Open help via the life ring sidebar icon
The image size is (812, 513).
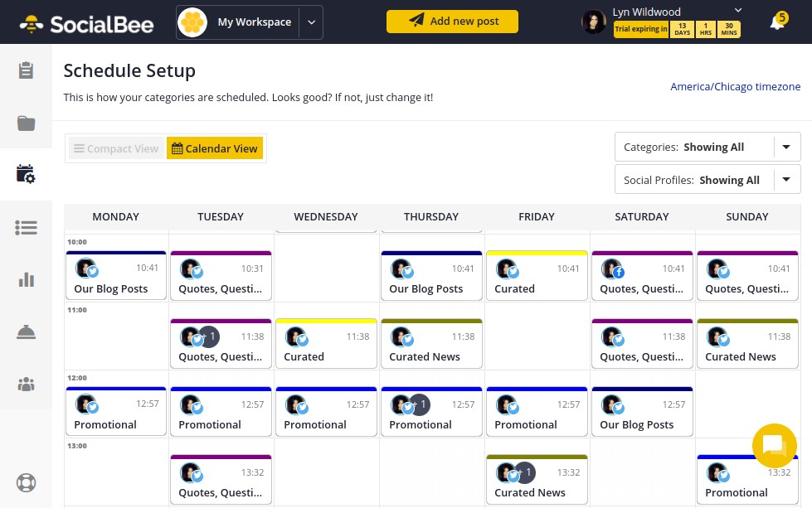pos(26,482)
